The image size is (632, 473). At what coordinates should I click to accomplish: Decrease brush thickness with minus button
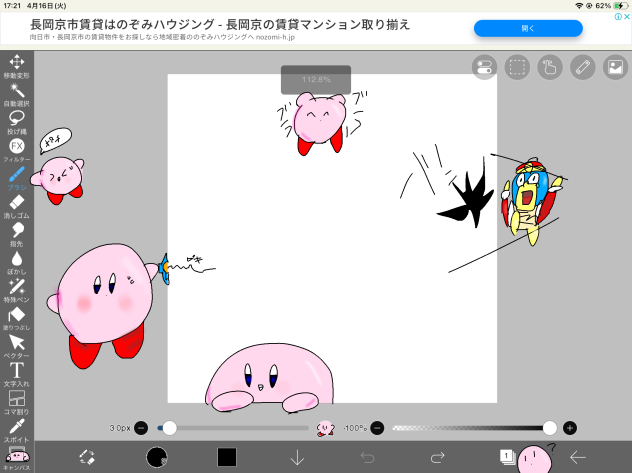pos(141,428)
